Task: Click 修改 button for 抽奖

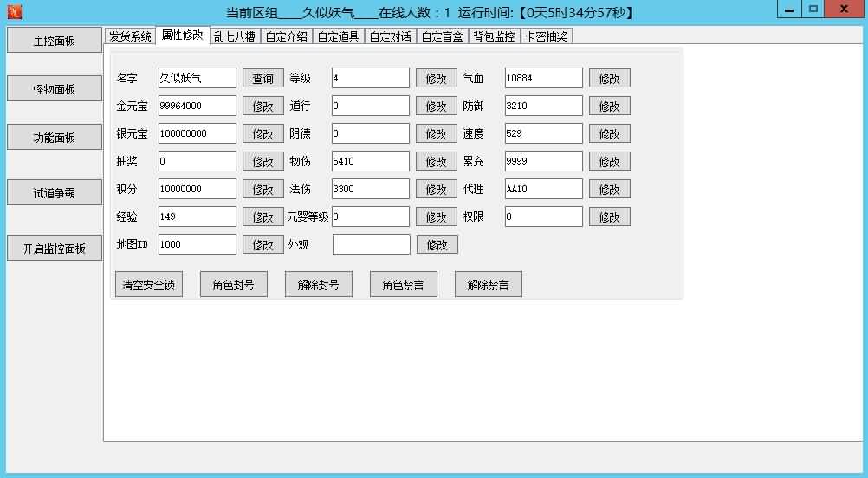Action: tap(263, 161)
